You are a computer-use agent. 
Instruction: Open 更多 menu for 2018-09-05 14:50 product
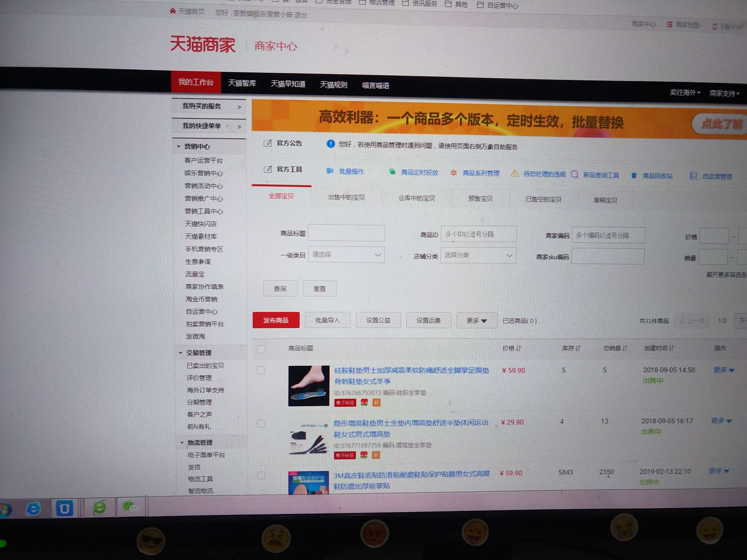pos(724,370)
